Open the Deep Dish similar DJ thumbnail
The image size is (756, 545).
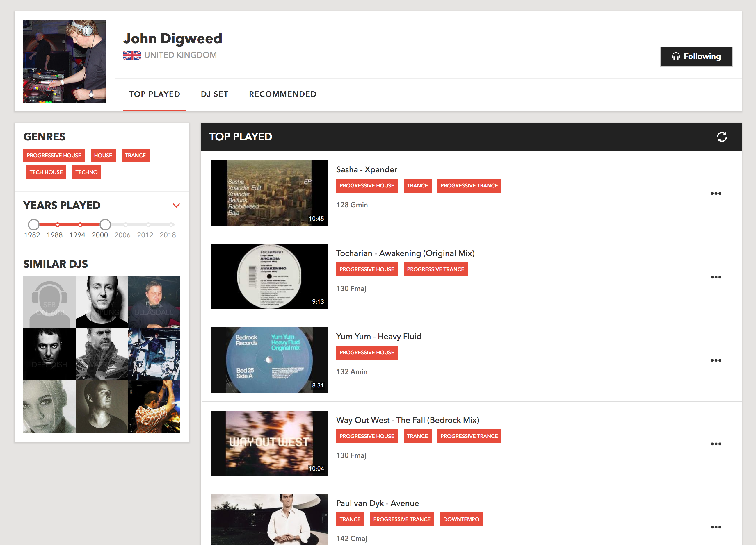click(49, 354)
